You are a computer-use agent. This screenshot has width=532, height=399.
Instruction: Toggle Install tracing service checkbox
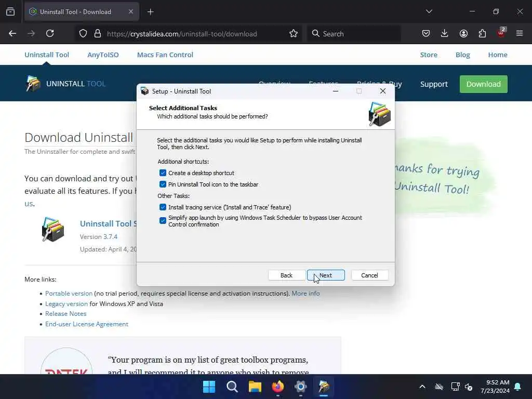click(x=163, y=207)
